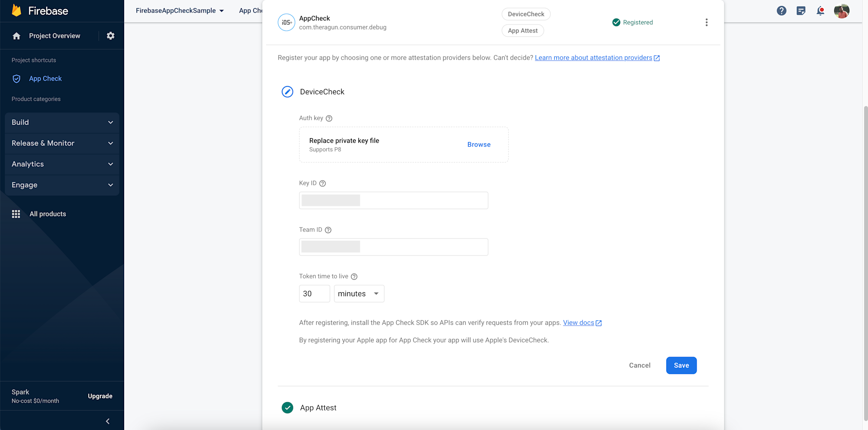
Task: Click the Token time to live value field
Action: [x=314, y=294]
